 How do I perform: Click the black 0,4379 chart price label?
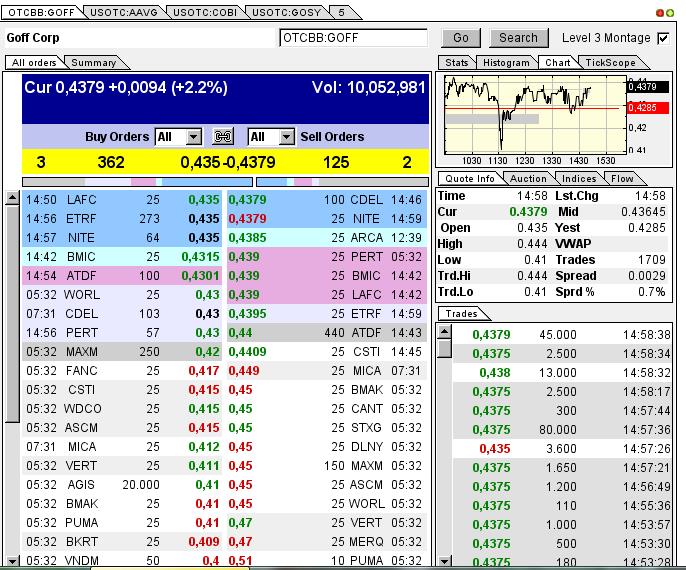point(648,87)
